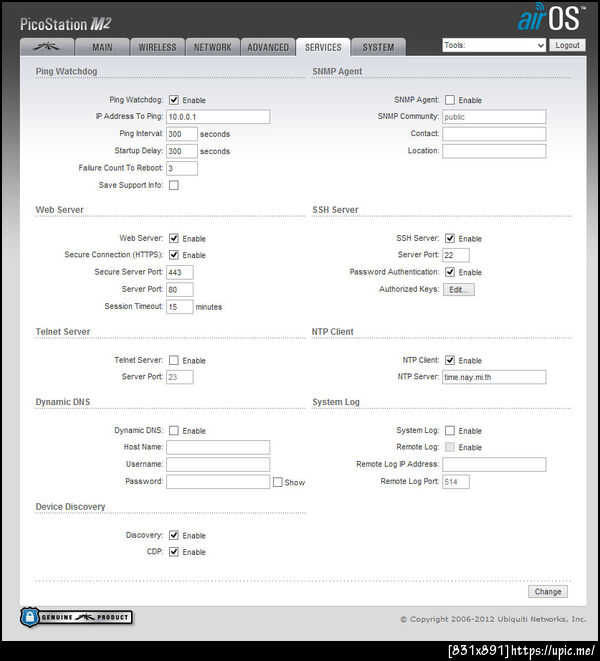The width and height of the screenshot is (600, 661).
Task: Click Failure Count To Reboot field
Action: pyautogui.click(x=182, y=168)
